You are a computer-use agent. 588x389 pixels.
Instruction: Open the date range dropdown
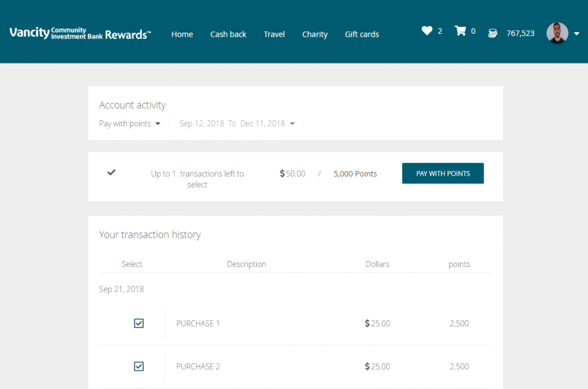[237, 123]
